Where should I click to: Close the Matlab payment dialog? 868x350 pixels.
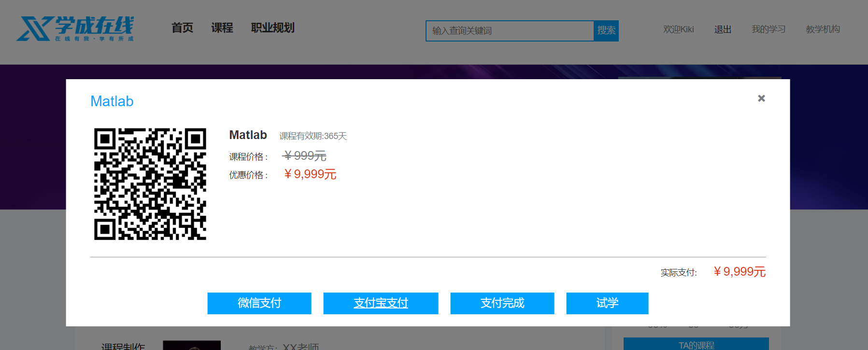coord(761,98)
